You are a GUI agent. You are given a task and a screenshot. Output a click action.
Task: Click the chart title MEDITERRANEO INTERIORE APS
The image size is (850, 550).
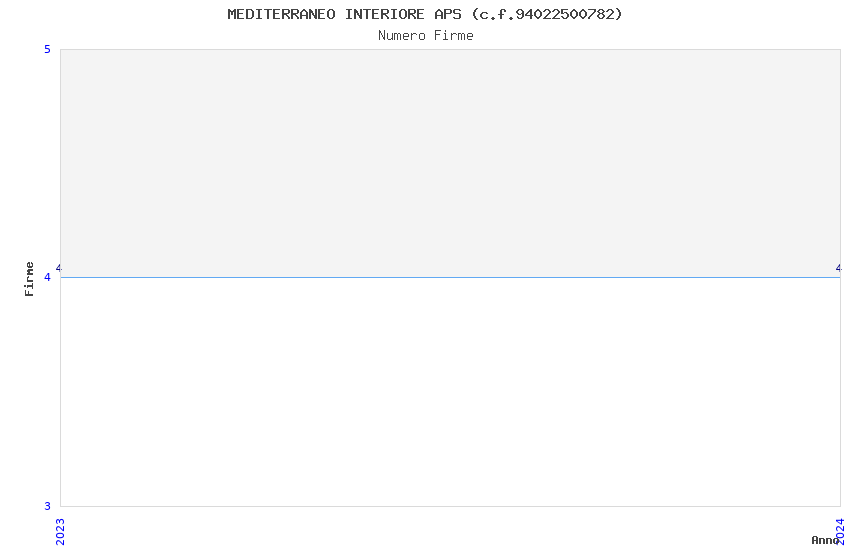344,14
